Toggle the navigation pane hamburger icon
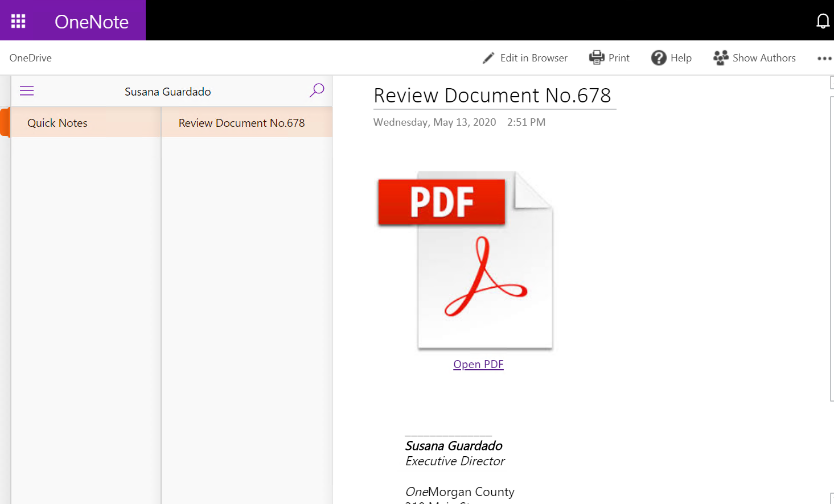Screen dimensions: 834x504 point(27,91)
